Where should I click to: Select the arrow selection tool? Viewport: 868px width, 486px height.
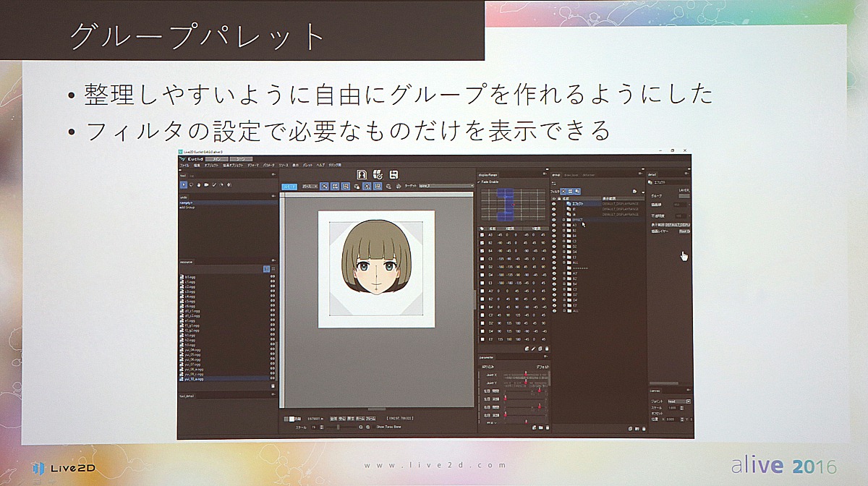184,185
